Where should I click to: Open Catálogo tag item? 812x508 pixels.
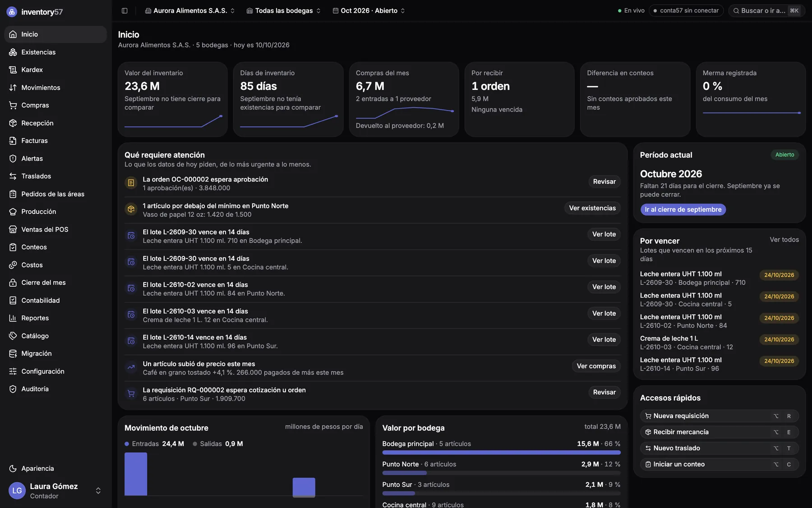55,336
